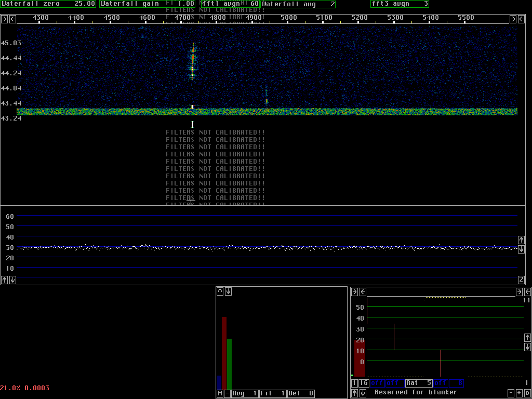The width and height of the screenshot is (532, 399).
Task: Click the right-arrow icon at the waterfall's top-left corner
Action: [4, 19]
